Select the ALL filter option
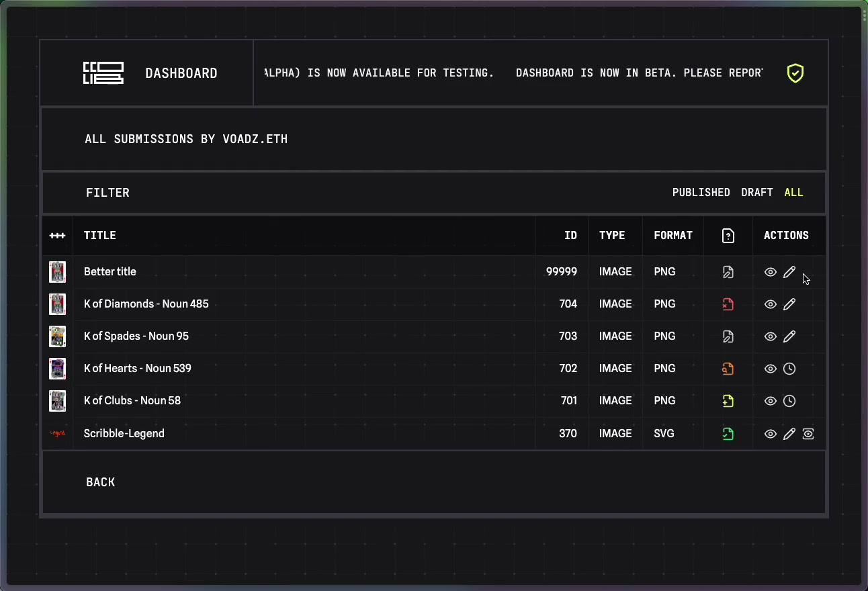 [x=793, y=193]
